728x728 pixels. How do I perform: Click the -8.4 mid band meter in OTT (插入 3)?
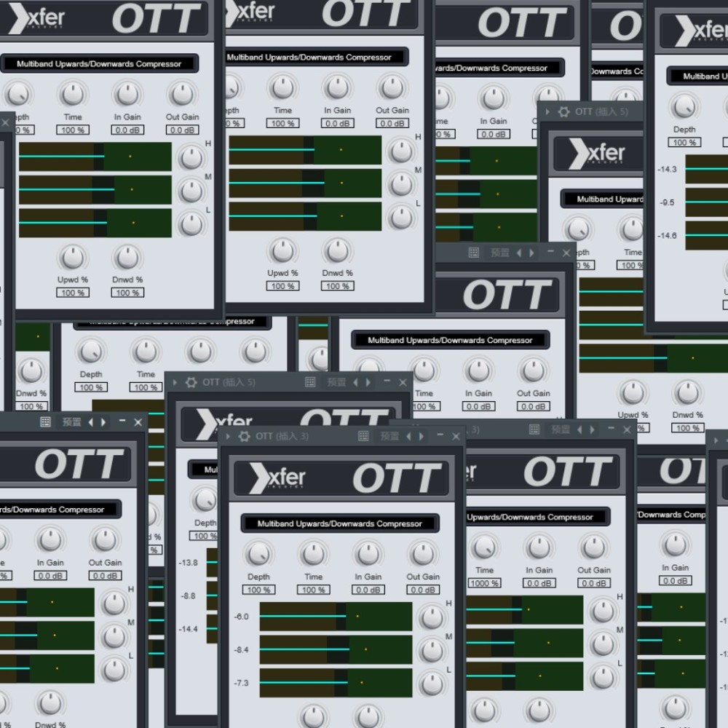(x=336, y=649)
